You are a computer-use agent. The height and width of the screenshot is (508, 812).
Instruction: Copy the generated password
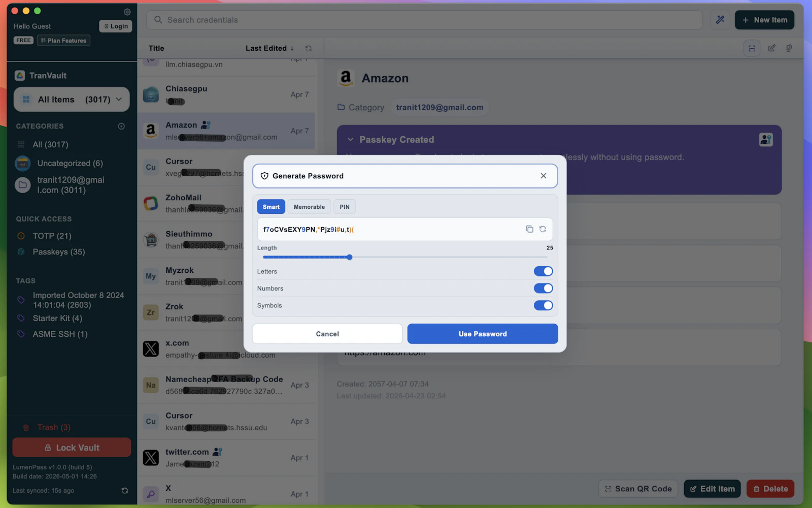(x=529, y=229)
